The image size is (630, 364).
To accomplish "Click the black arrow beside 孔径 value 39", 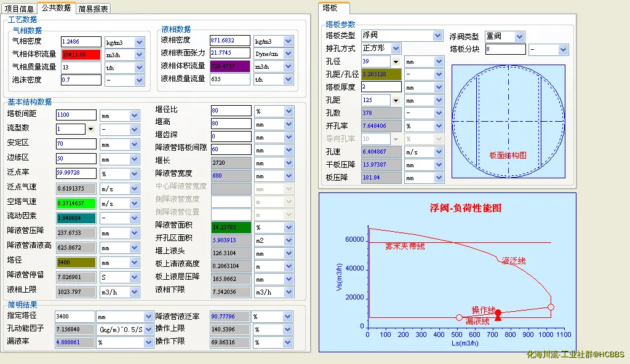I will pos(396,61).
